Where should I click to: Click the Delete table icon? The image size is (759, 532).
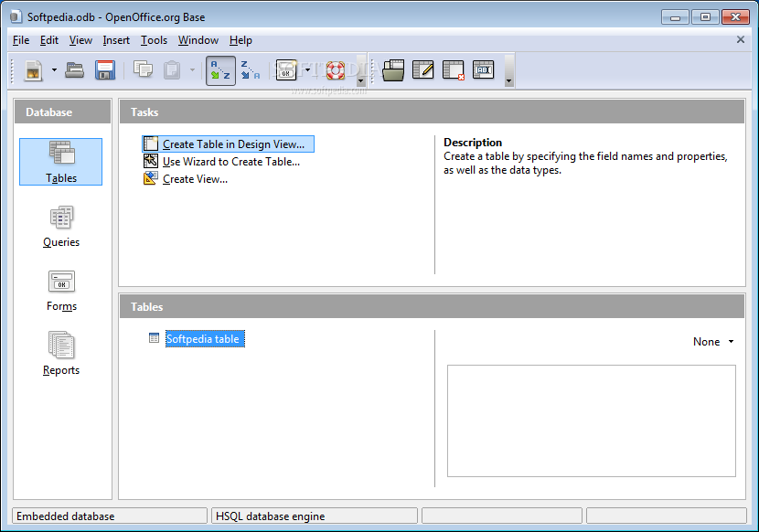(x=453, y=70)
